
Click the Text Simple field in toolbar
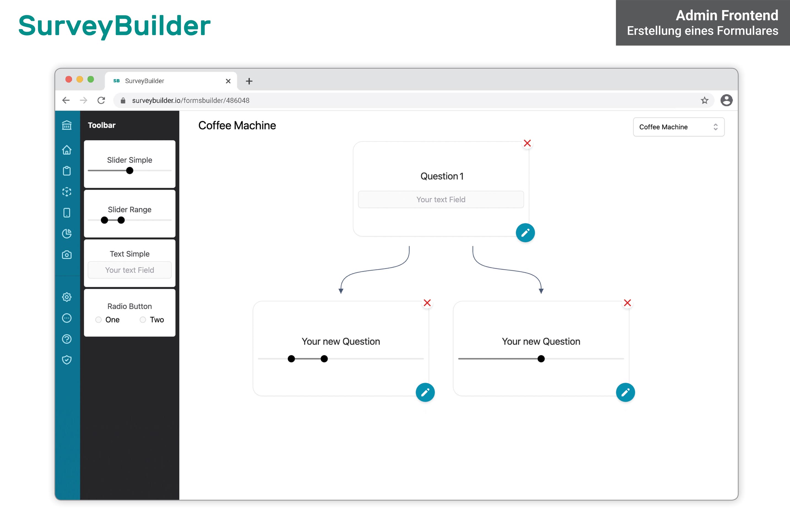coord(130,270)
